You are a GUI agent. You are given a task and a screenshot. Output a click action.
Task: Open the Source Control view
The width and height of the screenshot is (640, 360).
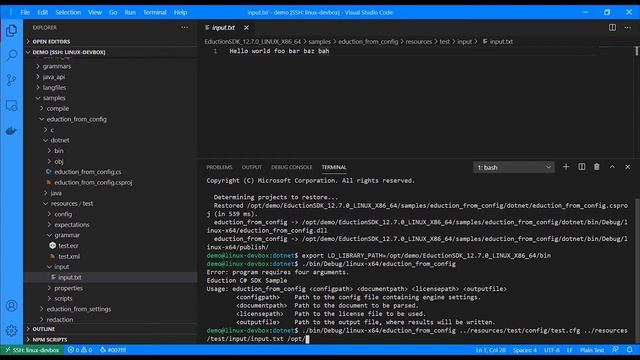point(11,80)
